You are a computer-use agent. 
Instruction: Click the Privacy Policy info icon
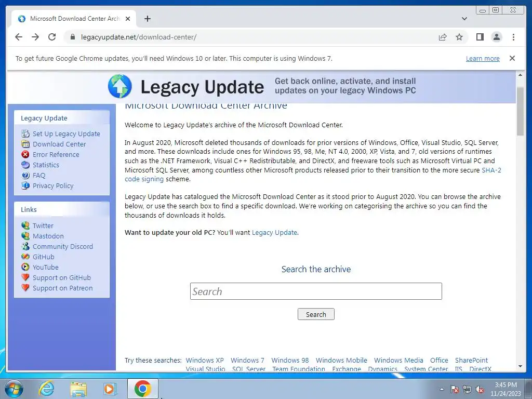point(25,185)
